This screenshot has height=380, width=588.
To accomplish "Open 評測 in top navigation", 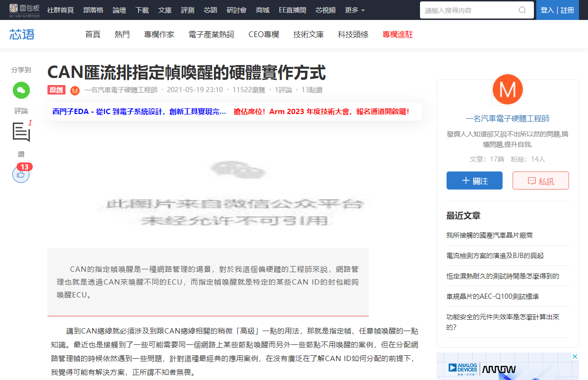I will [x=187, y=10].
